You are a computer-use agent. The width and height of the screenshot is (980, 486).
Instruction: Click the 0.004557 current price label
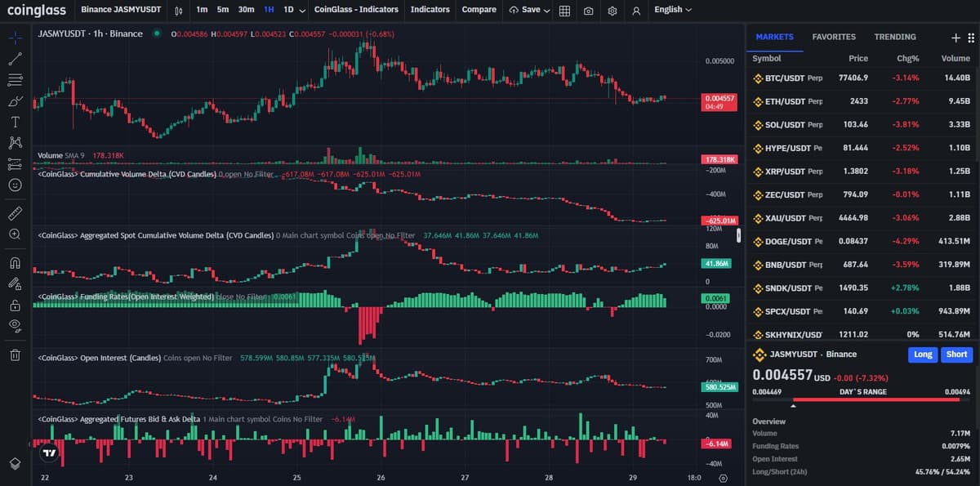click(x=719, y=101)
